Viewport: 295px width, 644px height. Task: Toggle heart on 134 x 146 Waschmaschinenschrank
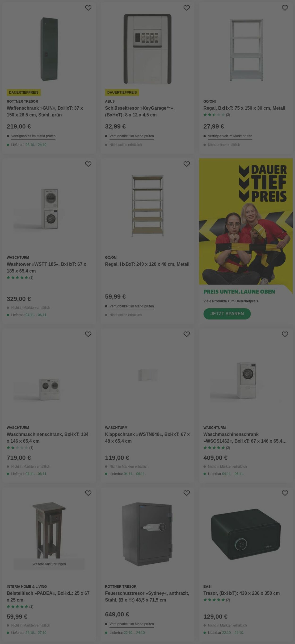pos(88,334)
